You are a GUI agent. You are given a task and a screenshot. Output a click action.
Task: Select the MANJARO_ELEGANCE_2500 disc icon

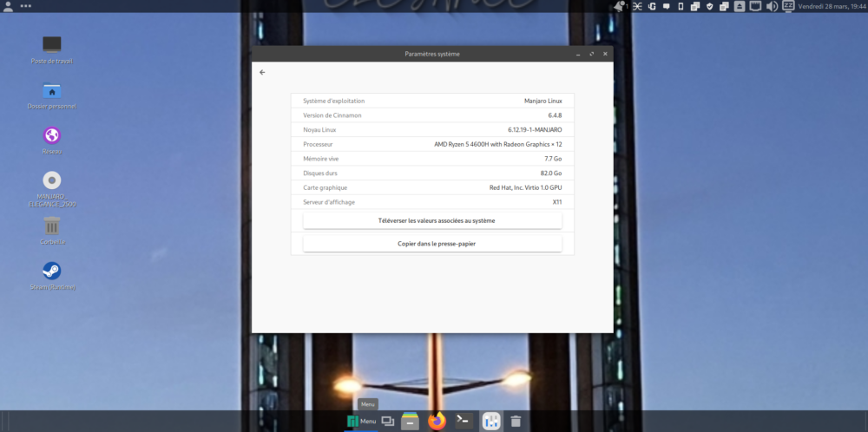52,189
